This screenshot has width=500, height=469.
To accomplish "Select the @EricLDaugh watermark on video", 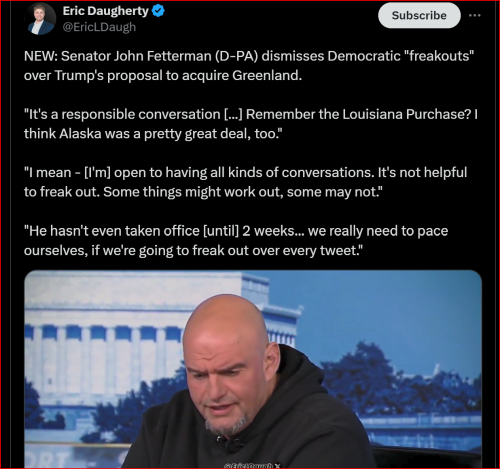I will click(252, 466).
